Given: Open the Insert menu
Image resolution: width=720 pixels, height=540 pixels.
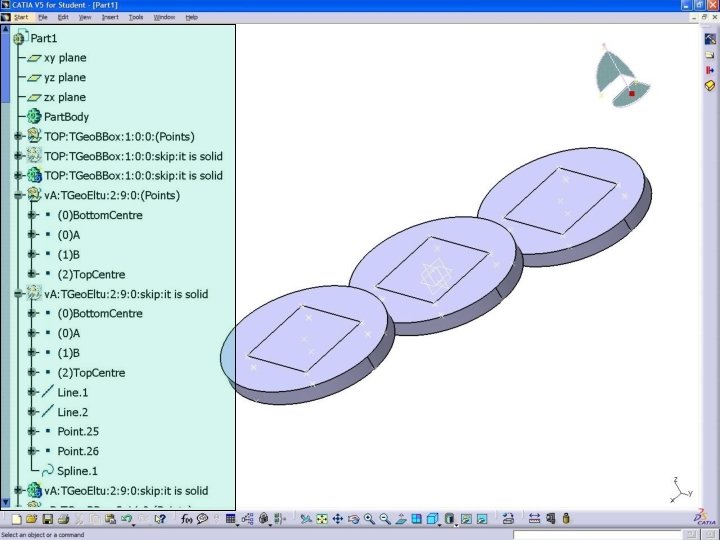Looking at the screenshot, I should pos(110,17).
